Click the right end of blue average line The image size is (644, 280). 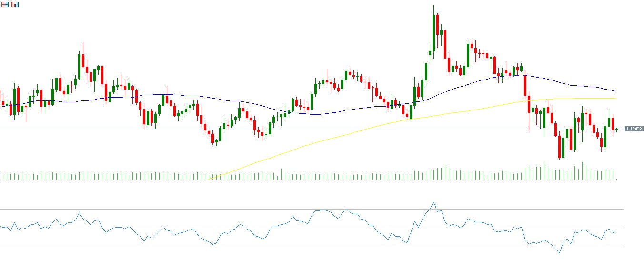[615, 91]
